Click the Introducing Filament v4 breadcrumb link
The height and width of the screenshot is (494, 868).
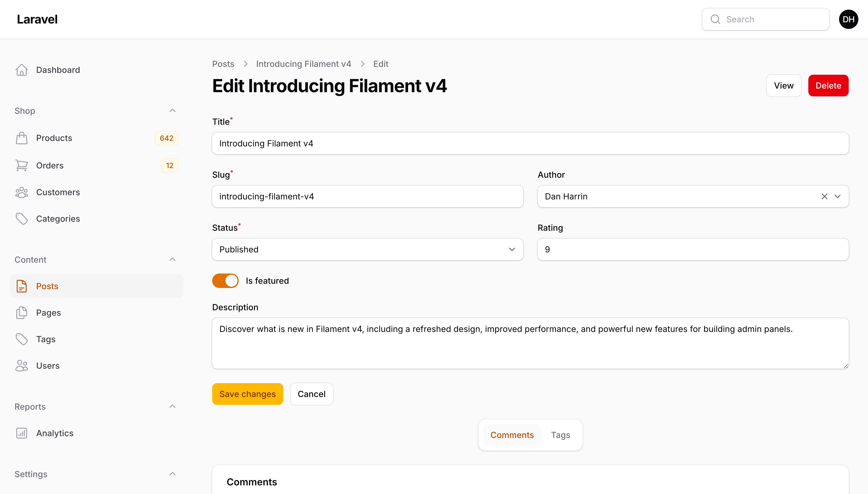point(303,64)
